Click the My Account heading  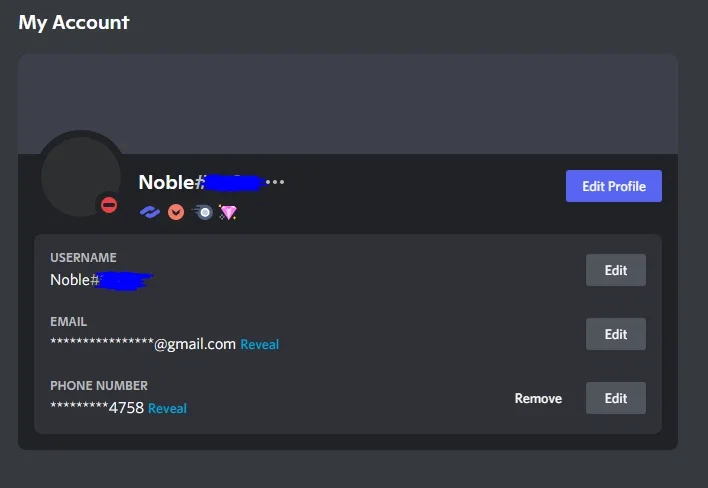74,23
